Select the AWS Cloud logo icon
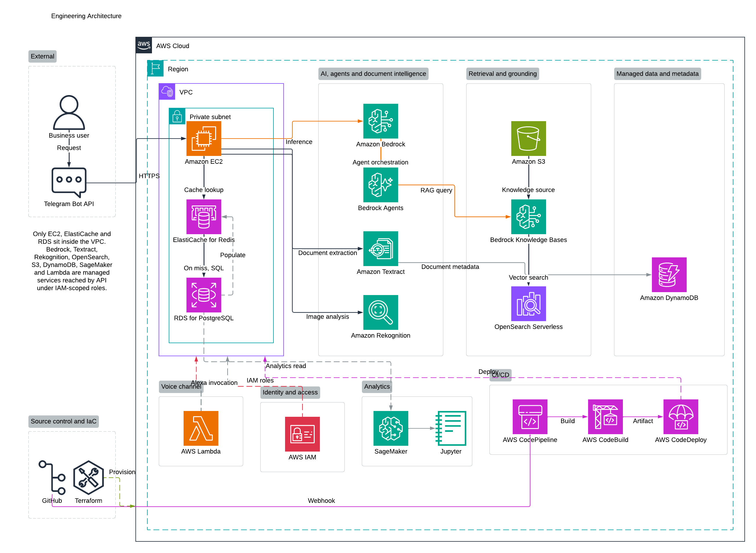Screen dimensions: 756x553 pos(144,45)
